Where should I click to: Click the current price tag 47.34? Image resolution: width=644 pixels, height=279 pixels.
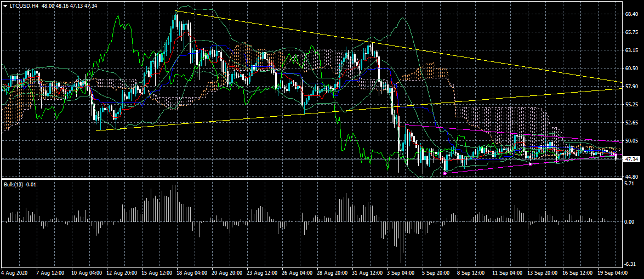coord(630,159)
